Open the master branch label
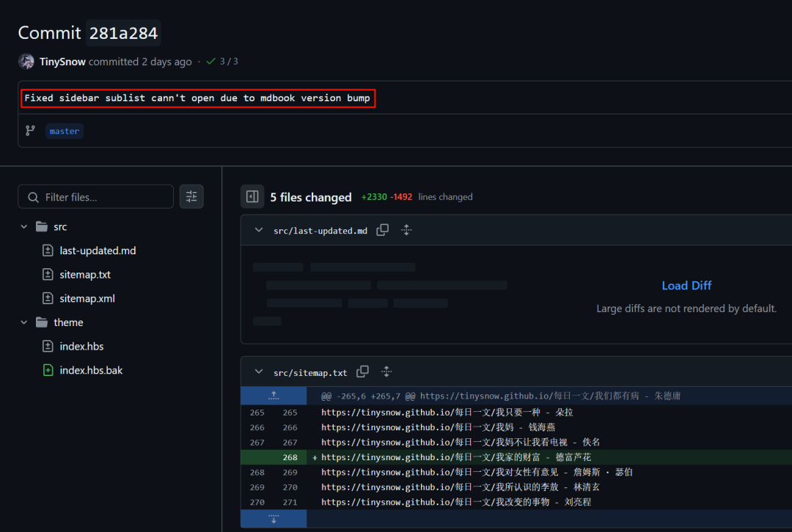The width and height of the screenshot is (792, 532). pos(65,131)
